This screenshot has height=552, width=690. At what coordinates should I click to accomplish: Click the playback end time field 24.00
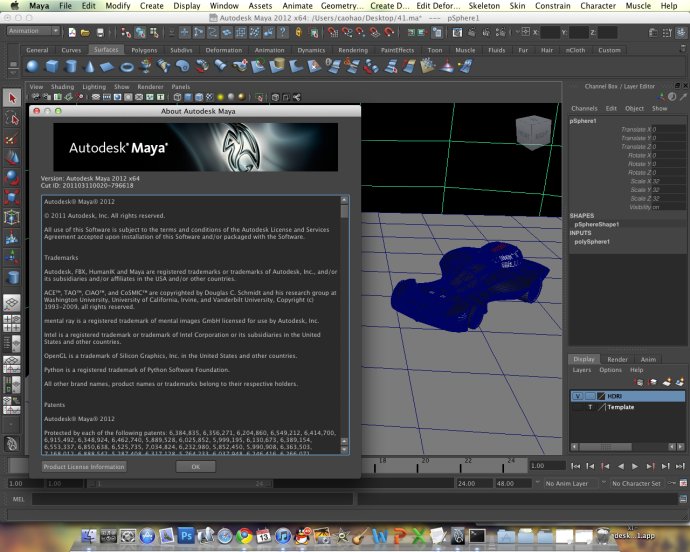[x=473, y=483]
